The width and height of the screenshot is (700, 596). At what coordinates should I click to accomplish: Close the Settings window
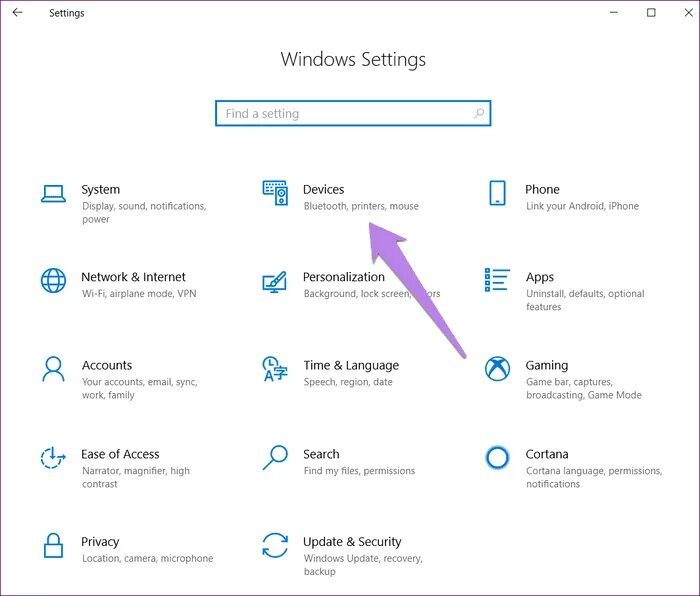[689, 13]
